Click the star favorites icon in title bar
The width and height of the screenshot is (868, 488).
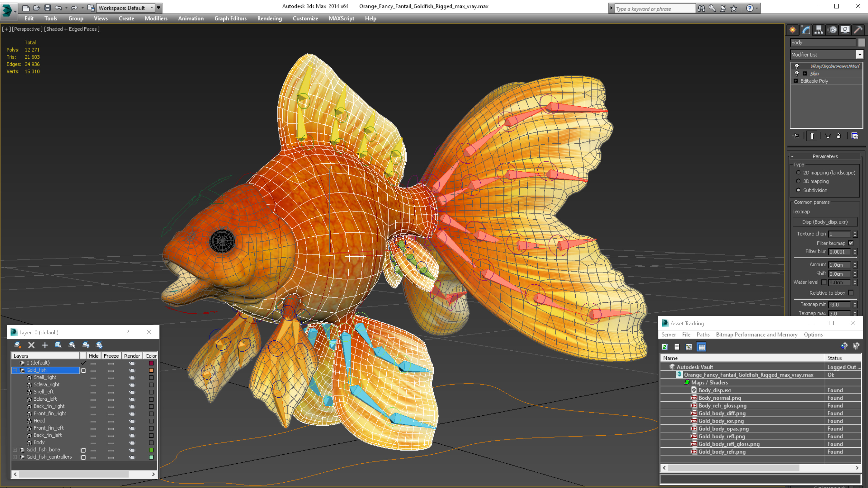point(734,8)
